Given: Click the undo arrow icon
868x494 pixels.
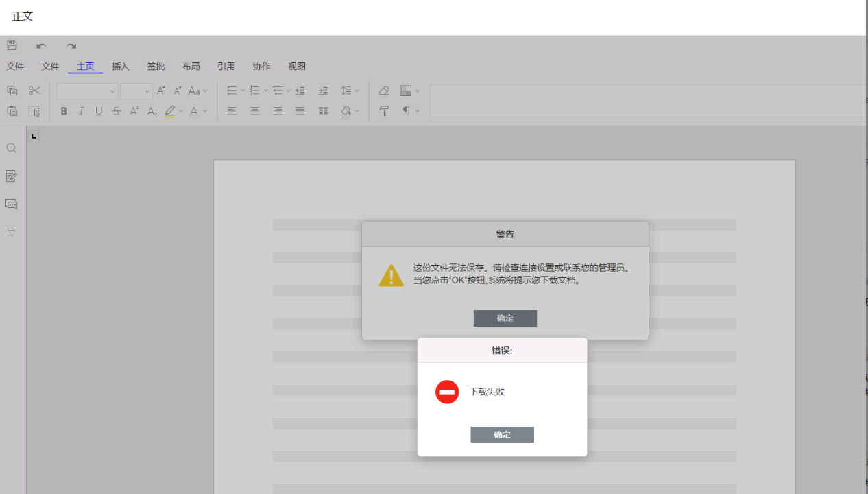Looking at the screenshot, I should click(x=41, y=46).
